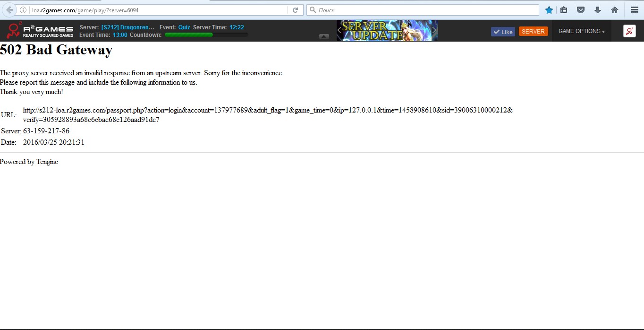Show previous banner with left arrow
The width and height of the screenshot is (644, 330).
339,30
